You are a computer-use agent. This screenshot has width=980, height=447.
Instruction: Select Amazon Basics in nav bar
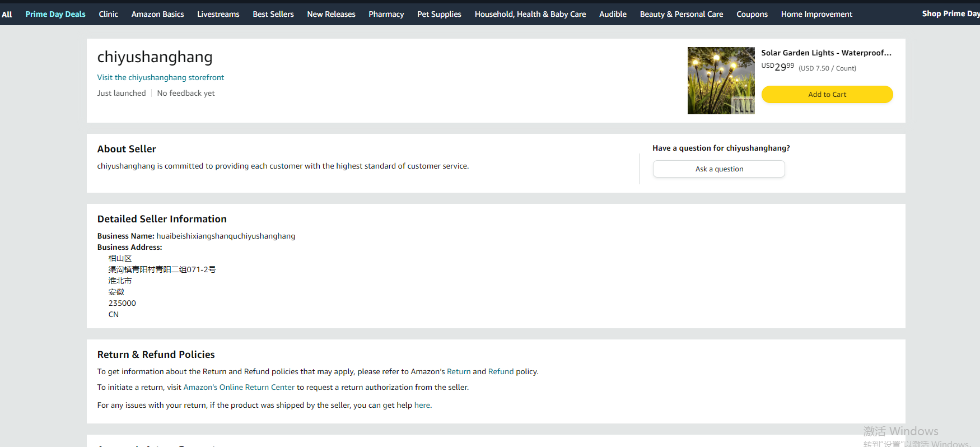157,14
